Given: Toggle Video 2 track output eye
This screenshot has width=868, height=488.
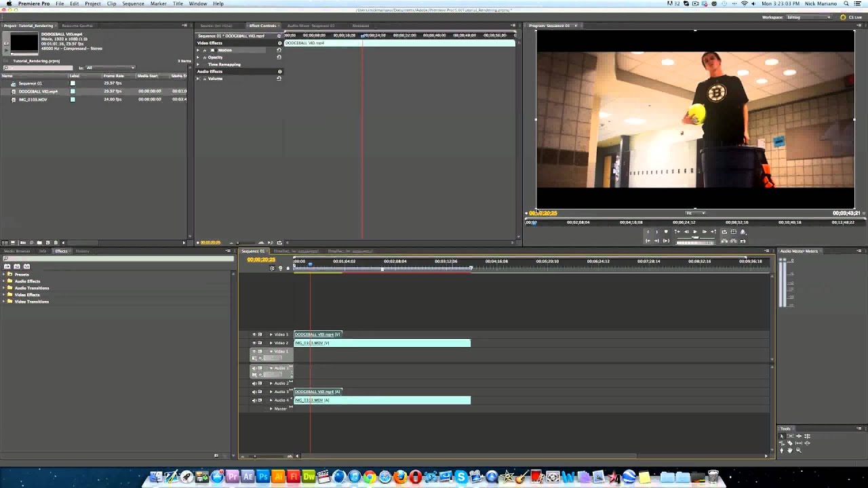Looking at the screenshot, I should click(x=254, y=343).
